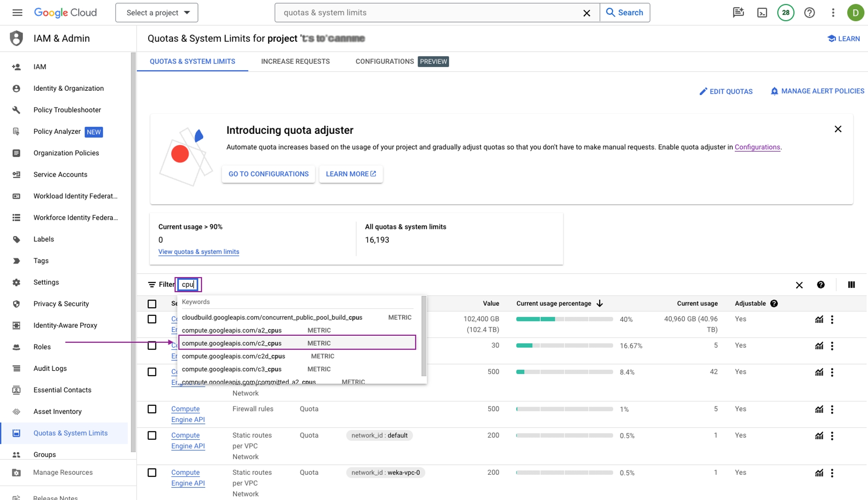Show the usage chart for the 40% quota row

pos(819,320)
